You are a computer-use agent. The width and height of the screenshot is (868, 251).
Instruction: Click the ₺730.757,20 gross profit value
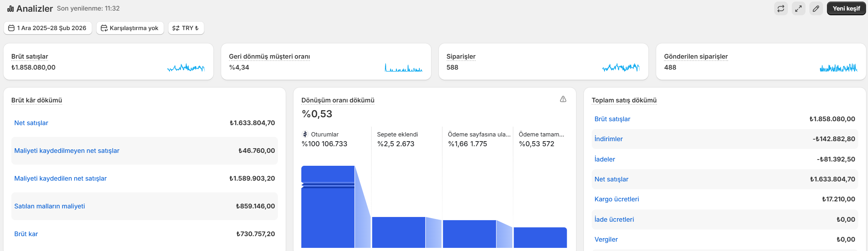[x=256, y=234]
